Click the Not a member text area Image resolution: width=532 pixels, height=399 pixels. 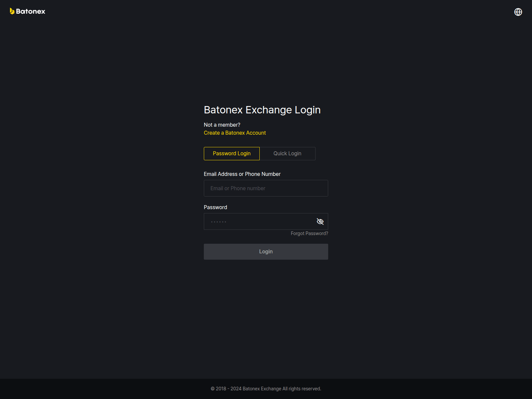[x=222, y=124]
